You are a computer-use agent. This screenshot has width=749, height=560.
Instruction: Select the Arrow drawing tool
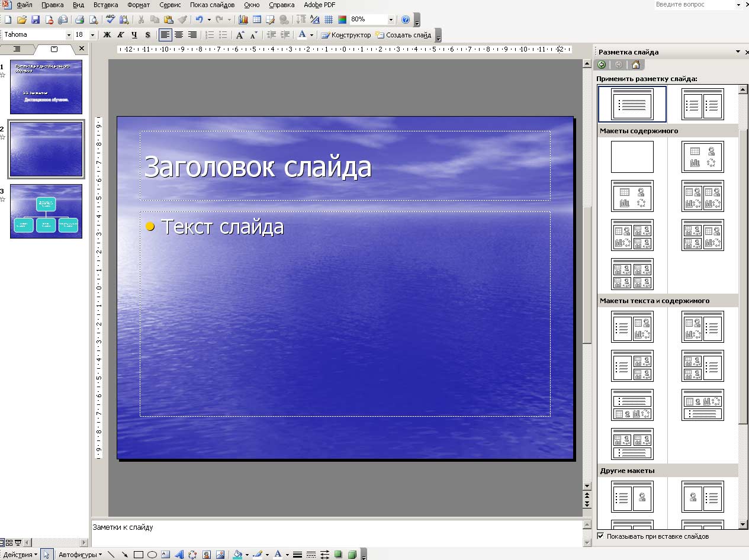pos(124,555)
